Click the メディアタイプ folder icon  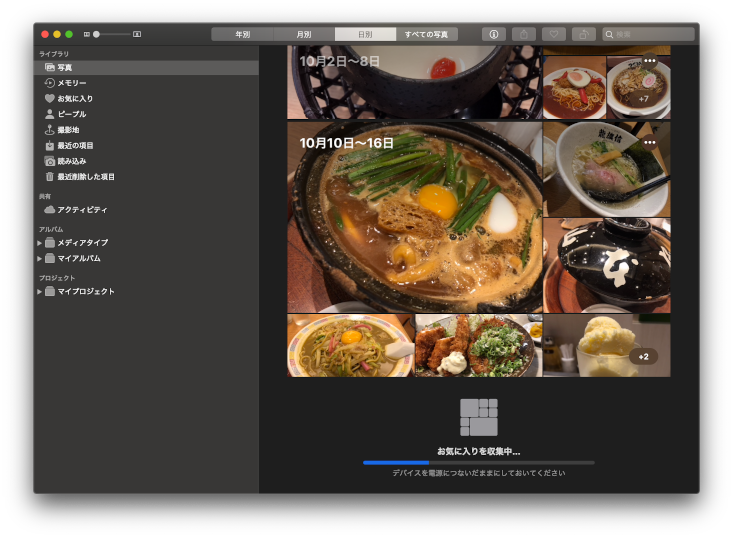click(x=50, y=243)
